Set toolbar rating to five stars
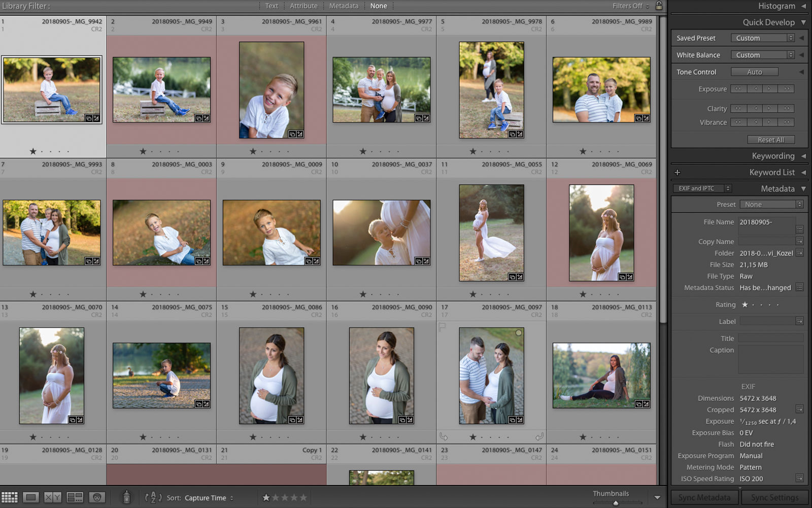This screenshot has width=812, height=508. pyautogui.click(x=303, y=497)
